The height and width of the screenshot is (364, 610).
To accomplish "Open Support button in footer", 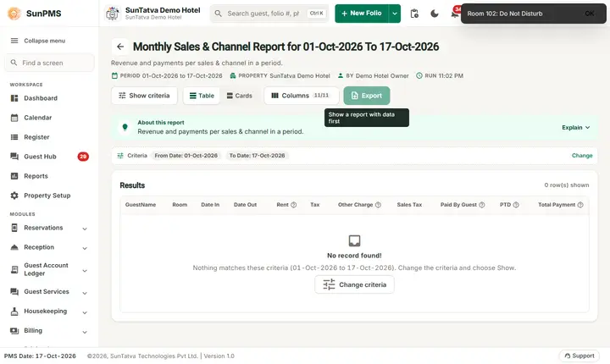I will (579, 356).
